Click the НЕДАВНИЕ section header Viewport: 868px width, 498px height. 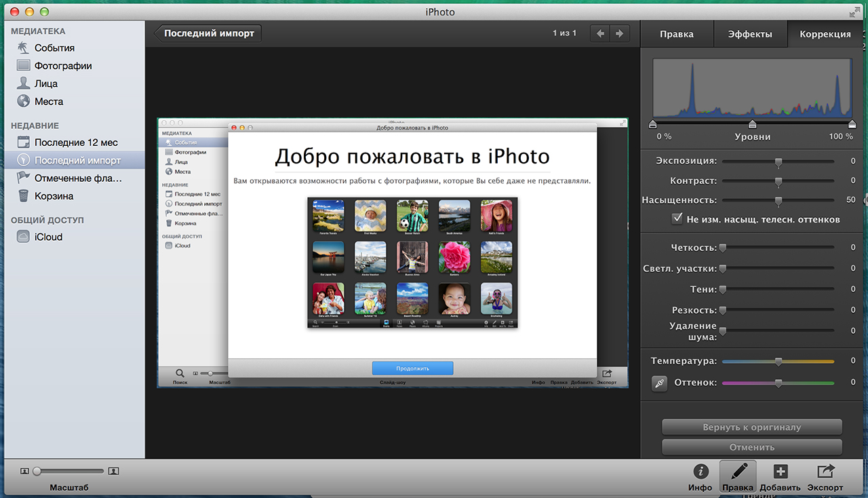(35, 126)
